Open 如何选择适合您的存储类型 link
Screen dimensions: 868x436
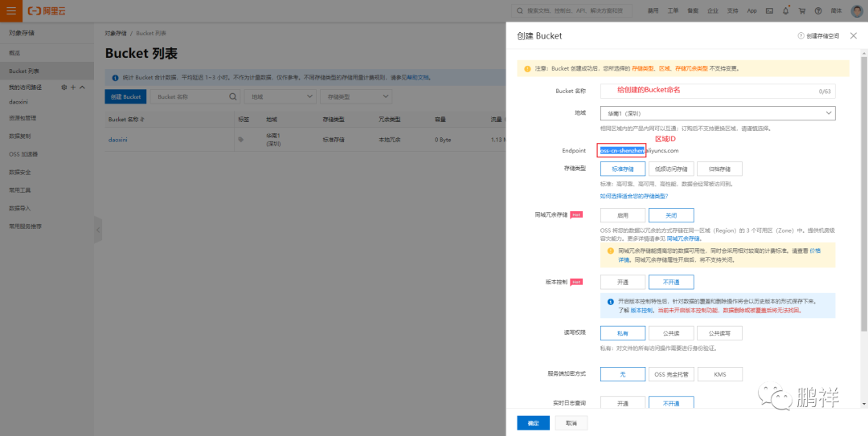pyautogui.click(x=634, y=196)
